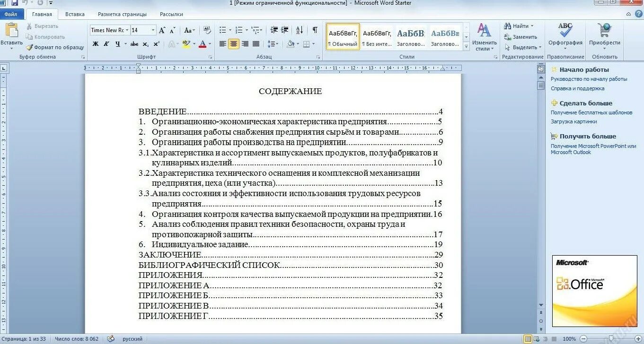Click the Без интервала style

click(377, 37)
